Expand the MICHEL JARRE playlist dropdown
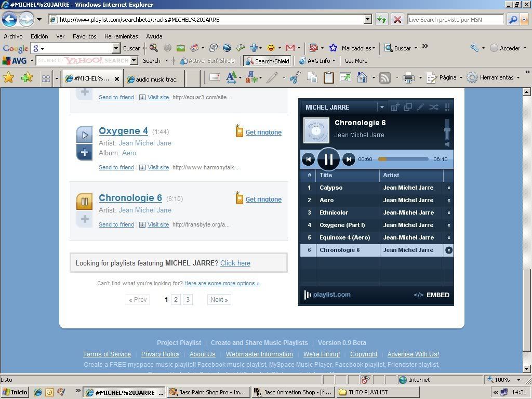Image resolution: width=532 pixels, height=399 pixels. [382, 108]
